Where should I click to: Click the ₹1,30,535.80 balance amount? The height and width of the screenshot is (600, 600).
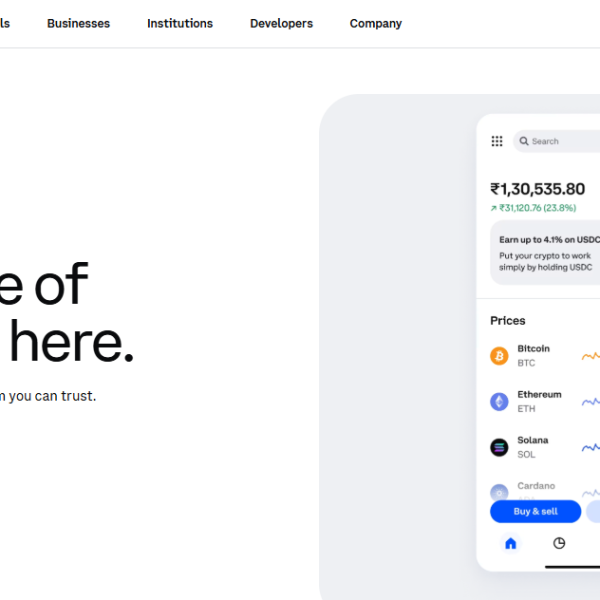coord(537,189)
